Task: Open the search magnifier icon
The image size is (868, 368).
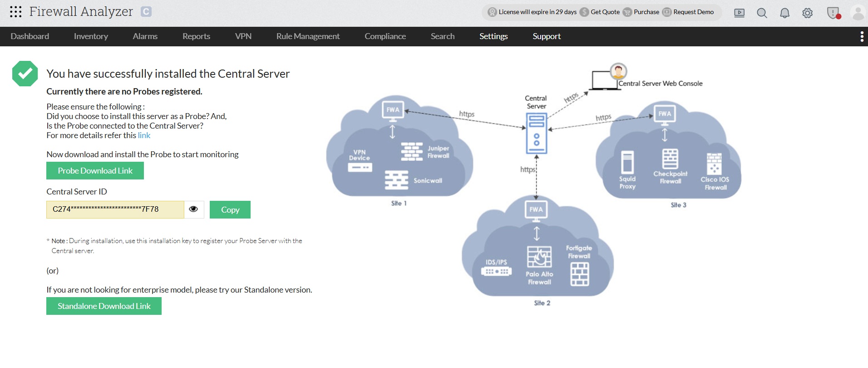Action: 762,13
